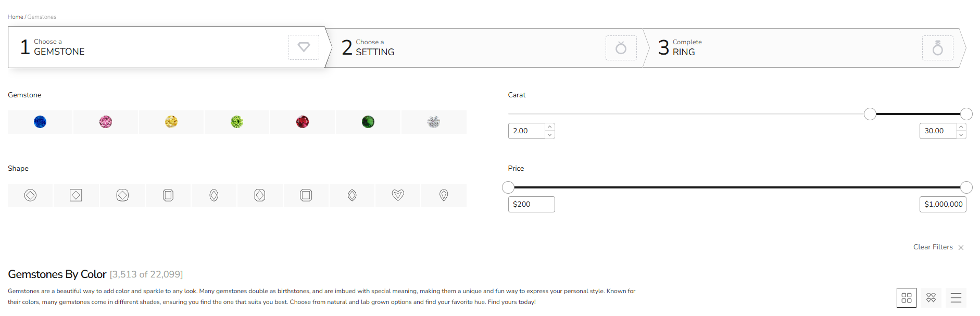Pick the yellow gemstone option

click(171, 122)
